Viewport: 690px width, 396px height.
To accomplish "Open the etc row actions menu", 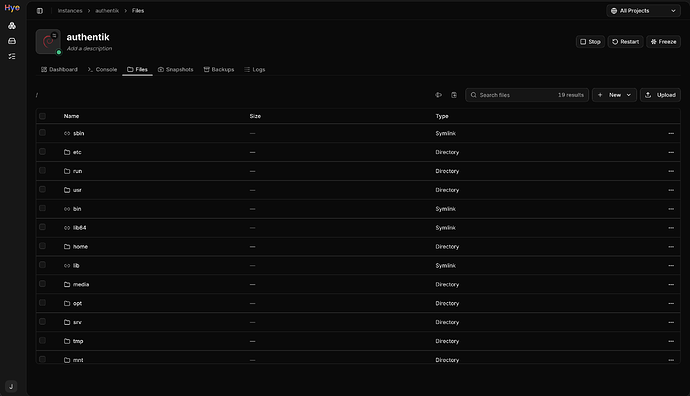I will click(x=671, y=152).
